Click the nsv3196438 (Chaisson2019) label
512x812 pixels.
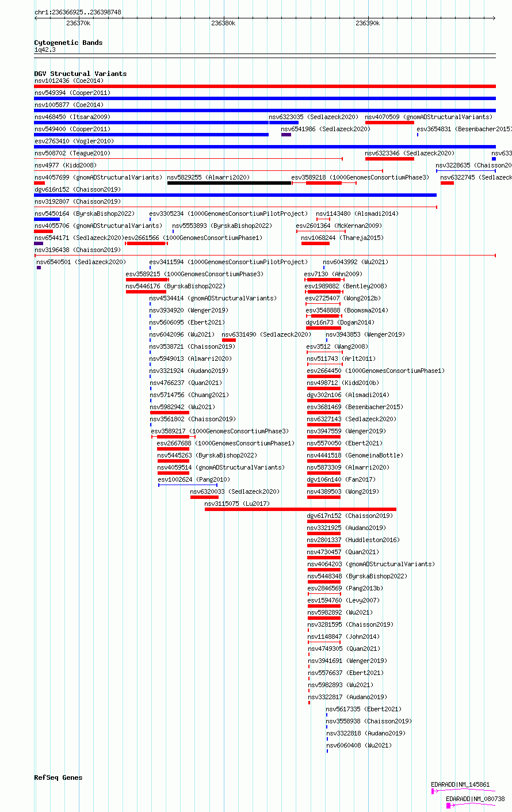click(77, 250)
